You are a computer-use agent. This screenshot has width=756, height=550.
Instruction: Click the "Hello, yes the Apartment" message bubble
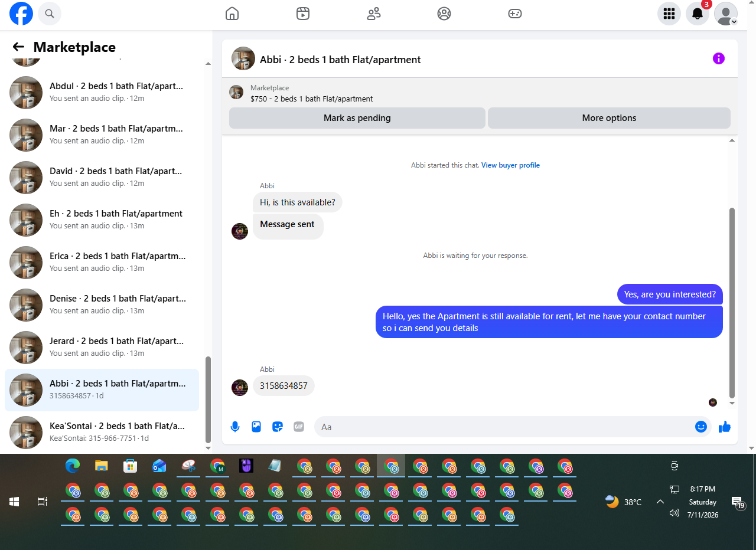pos(549,322)
